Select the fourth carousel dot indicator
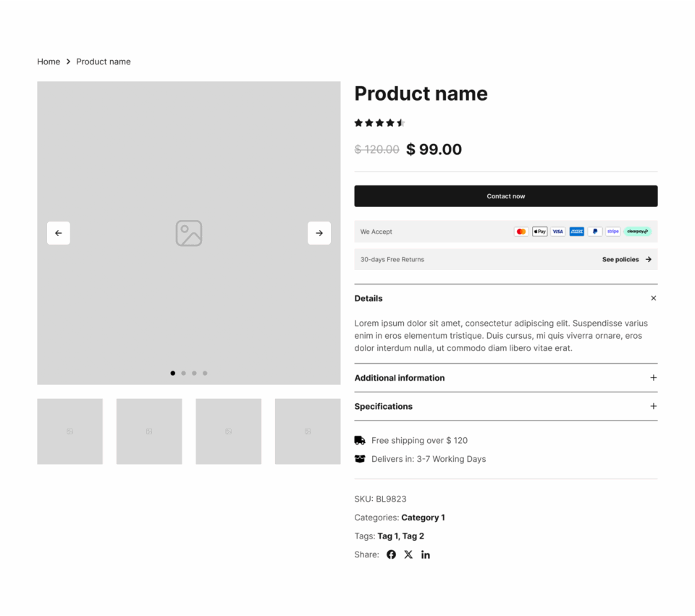 pyautogui.click(x=205, y=374)
